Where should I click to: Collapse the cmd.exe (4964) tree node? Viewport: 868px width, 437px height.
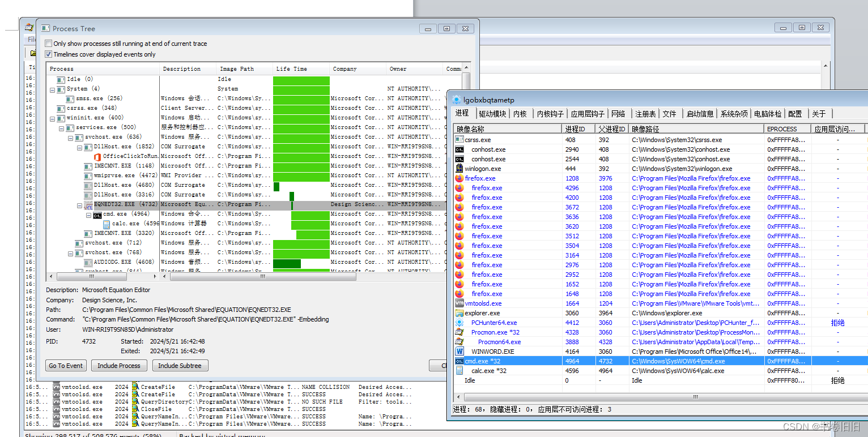(x=89, y=214)
